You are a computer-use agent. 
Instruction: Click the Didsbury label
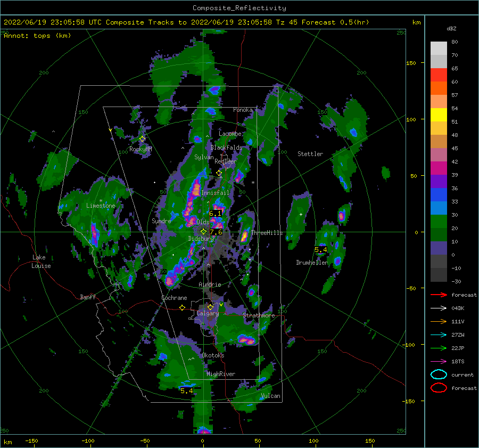pyautogui.click(x=201, y=239)
